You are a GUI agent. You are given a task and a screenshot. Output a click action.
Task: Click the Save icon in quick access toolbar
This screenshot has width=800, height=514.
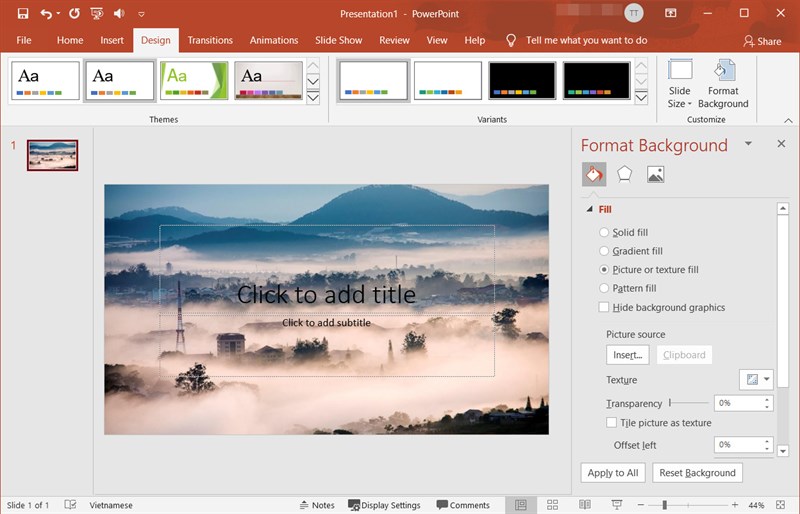(23, 13)
